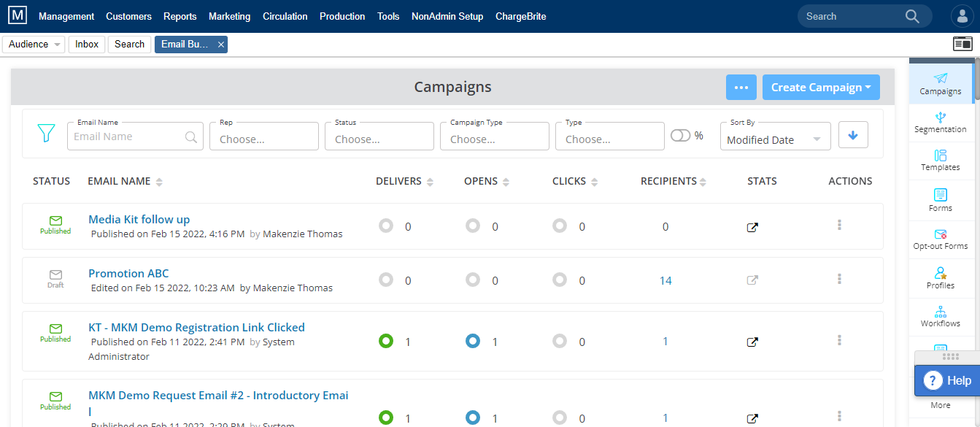This screenshot has width=980, height=427.
Task: Open the Sort By Modified Date dropdown
Action: point(775,136)
